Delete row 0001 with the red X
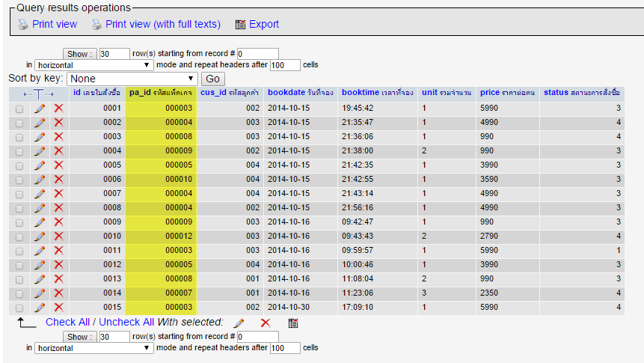 point(59,109)
